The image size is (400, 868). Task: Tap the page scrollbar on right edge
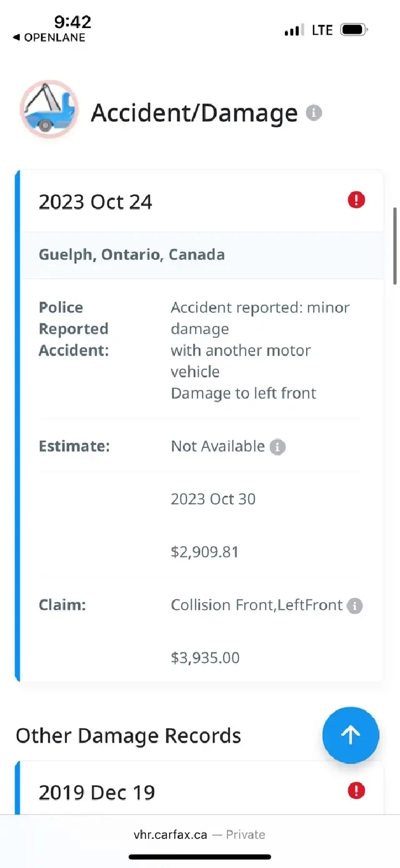[395, 246]
